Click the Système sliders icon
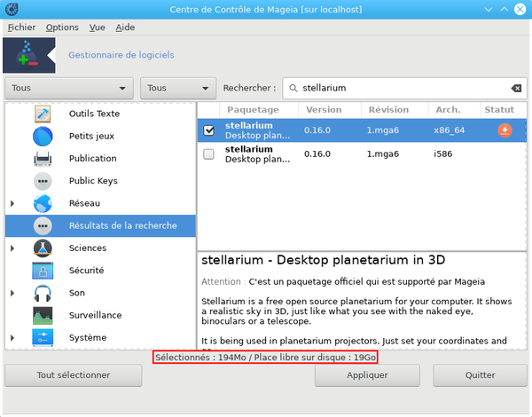 [x=43, y=338]
